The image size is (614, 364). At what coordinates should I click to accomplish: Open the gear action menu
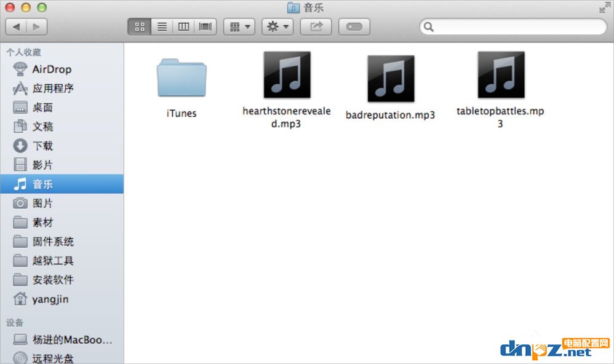point(277,26)
